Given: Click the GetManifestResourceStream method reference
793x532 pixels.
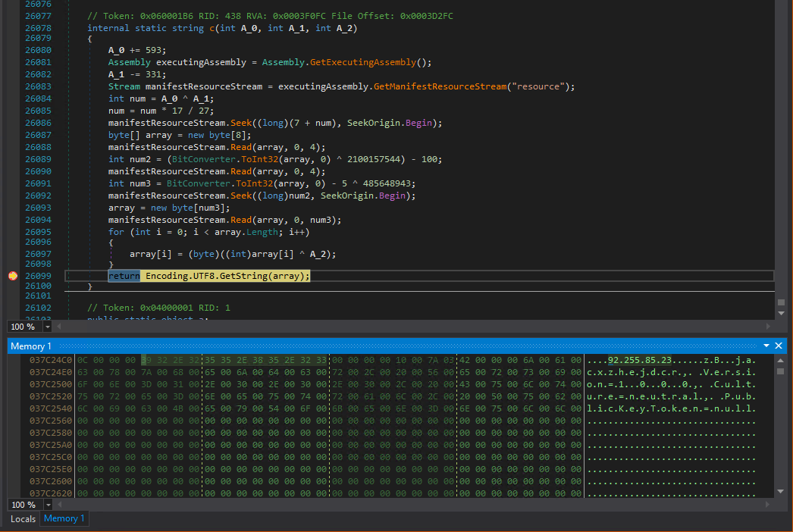Looking at the screenshot, I should 440,86.
